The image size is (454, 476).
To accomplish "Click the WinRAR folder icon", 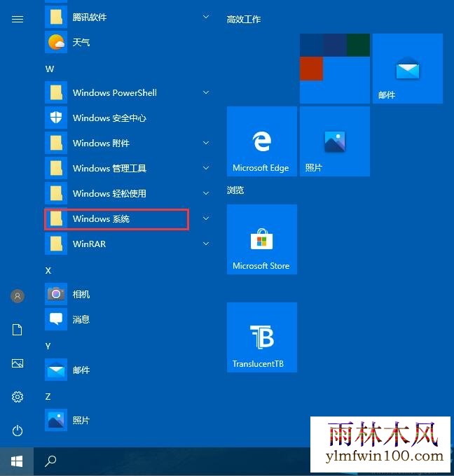I will click(56, 244).
